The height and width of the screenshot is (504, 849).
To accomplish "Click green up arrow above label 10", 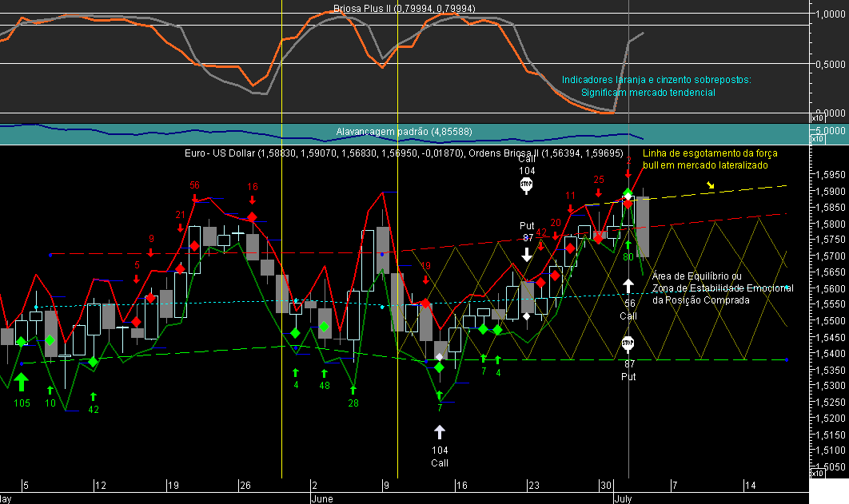I will [50, 390].
